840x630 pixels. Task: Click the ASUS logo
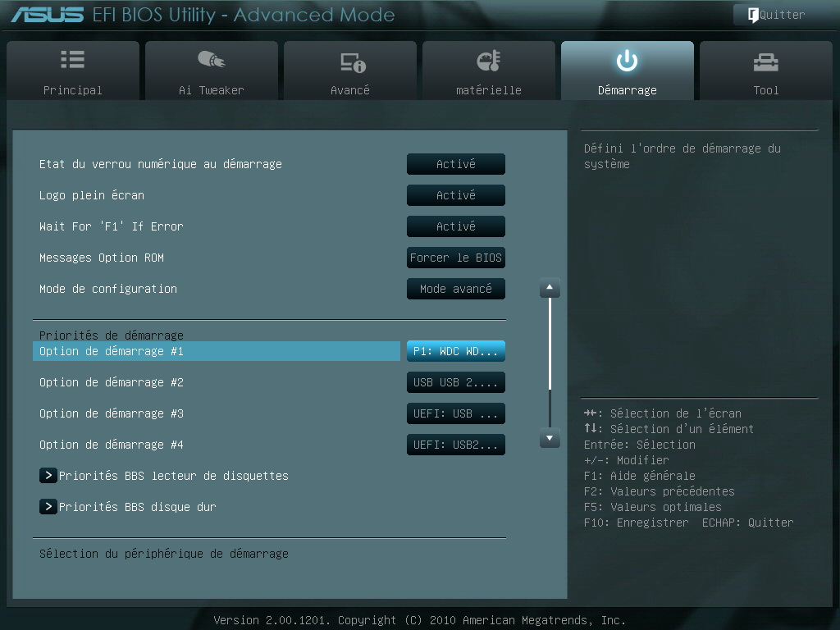coord(48,15)
